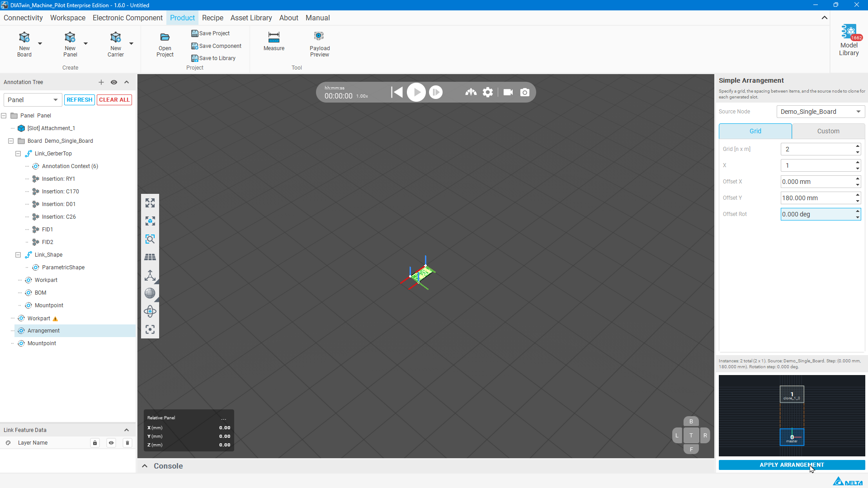Click the video record camera icon

[508, 92]
